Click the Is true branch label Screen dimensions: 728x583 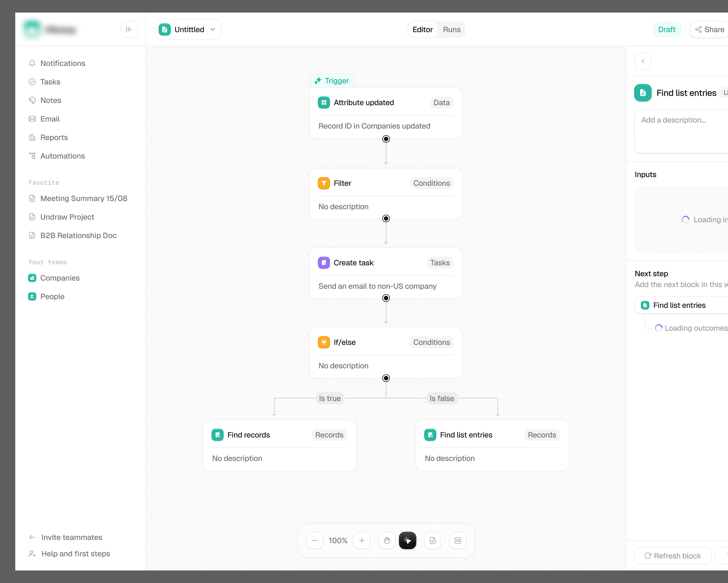tap(330, 399)
